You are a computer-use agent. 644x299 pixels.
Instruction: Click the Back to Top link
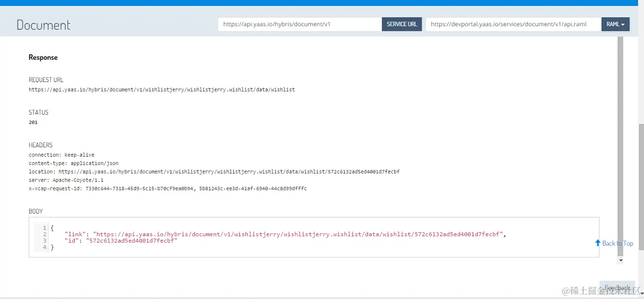(617, 243)
